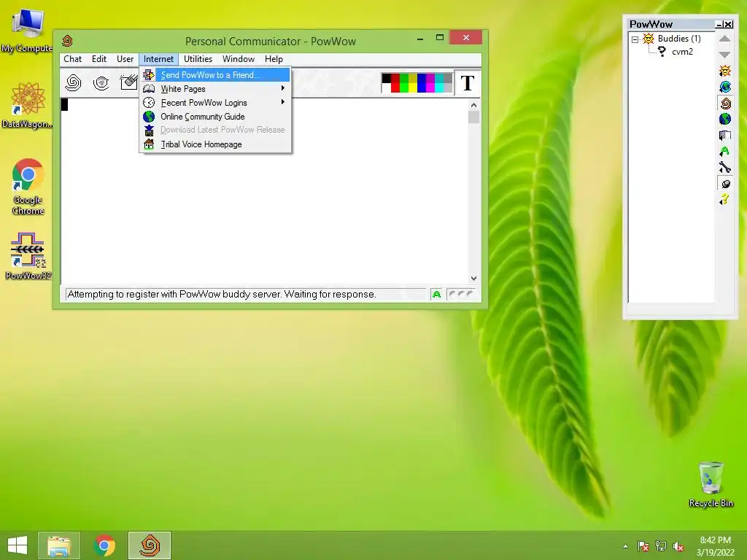Screen dimensions: 747x560
Task: Click the green A icon in PowWow sidebar
Action: 724,152
